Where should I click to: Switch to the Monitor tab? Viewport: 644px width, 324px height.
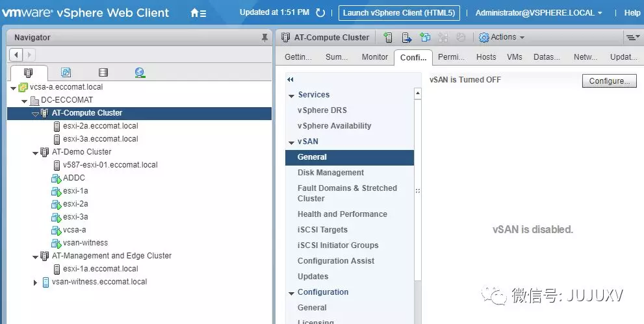pyautogui.click(x=374, y=57)
